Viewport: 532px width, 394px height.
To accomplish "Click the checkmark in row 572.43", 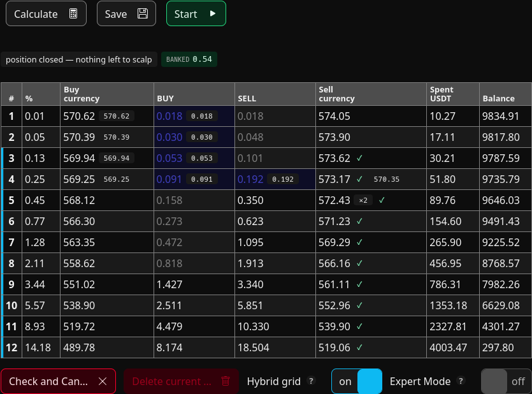I will click(x=382, y=200).
